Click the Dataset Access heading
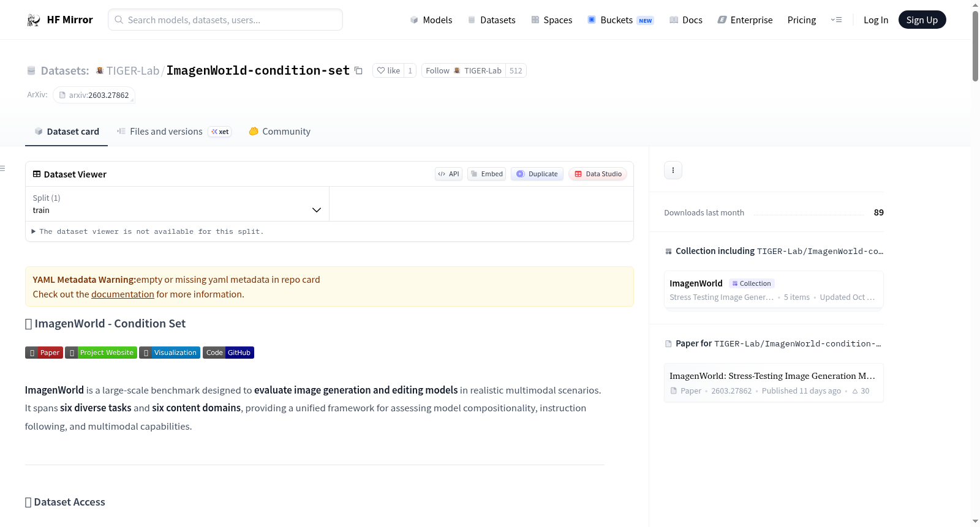The image size is (980, 527). tap(65, 503)
